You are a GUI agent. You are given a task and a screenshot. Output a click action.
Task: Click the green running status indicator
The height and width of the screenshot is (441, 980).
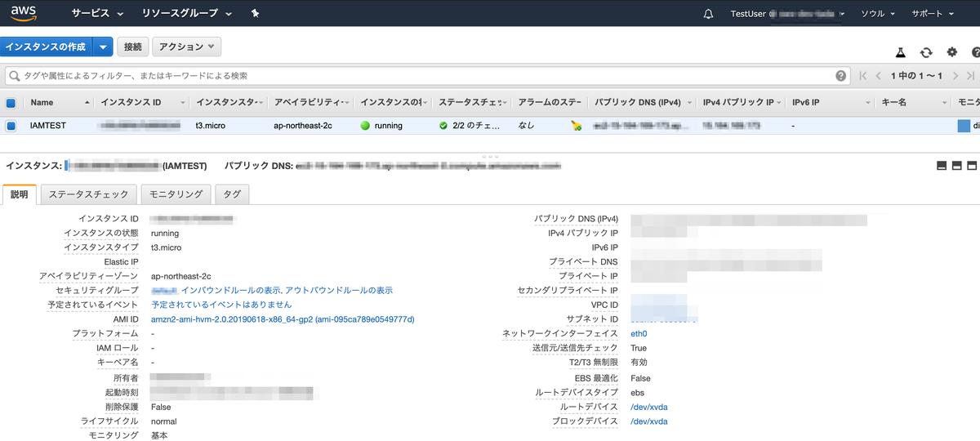tap(365, 127)
